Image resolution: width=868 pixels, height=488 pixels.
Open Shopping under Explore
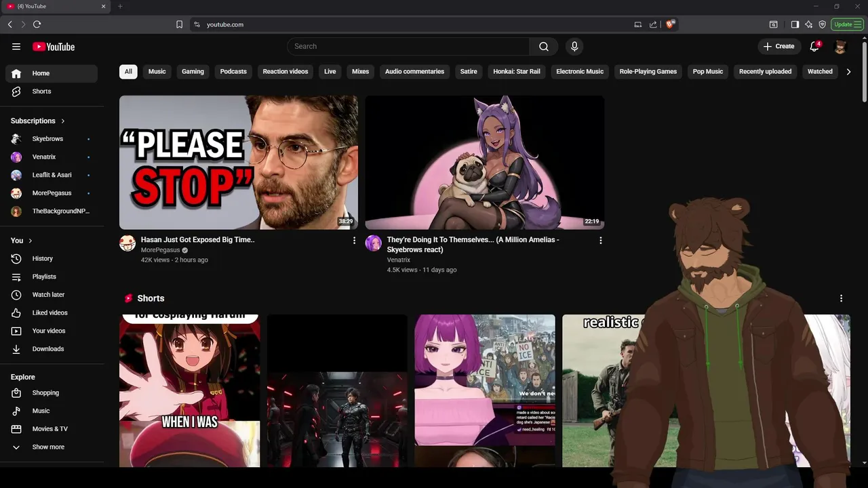tap(52, 393)
